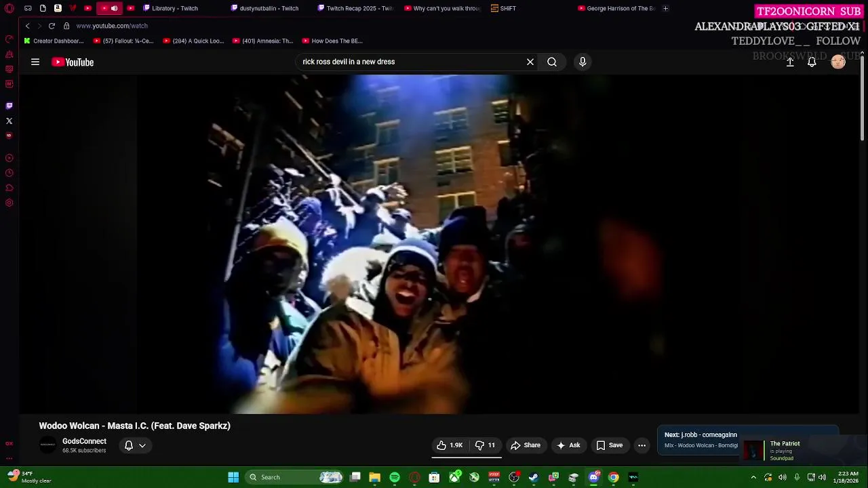Run the YouTube search magnifier button
The width and height of the screenshot is (868, 488).
pos(552,62)
